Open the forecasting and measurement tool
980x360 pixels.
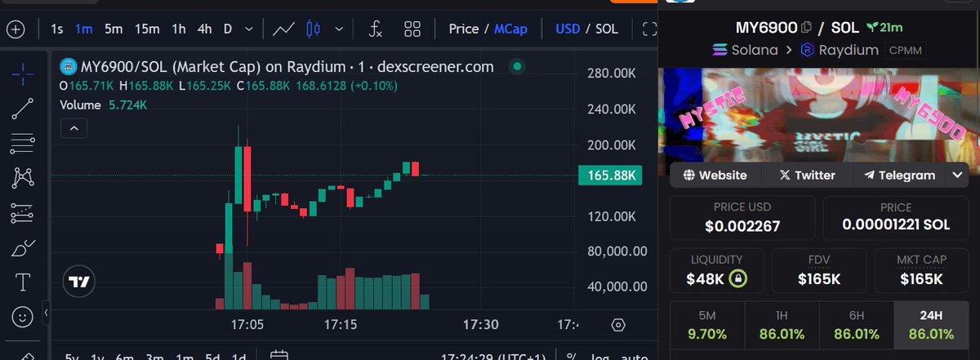[22, 213]
